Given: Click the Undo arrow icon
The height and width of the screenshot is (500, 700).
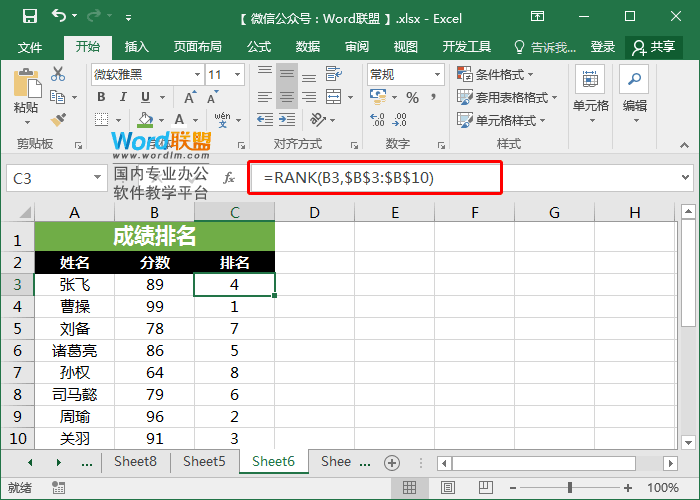Looking at the screenshot, I should coord(59,16).
